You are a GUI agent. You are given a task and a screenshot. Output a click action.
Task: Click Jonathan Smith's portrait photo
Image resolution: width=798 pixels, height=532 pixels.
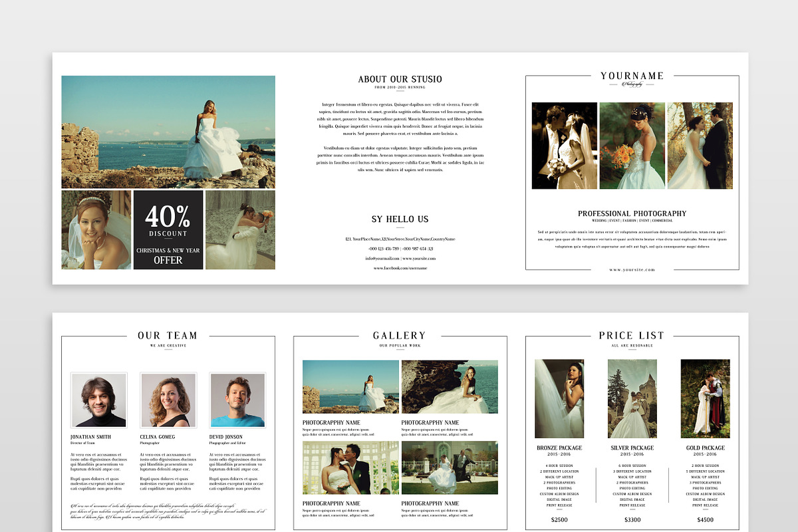click(98, 400)
